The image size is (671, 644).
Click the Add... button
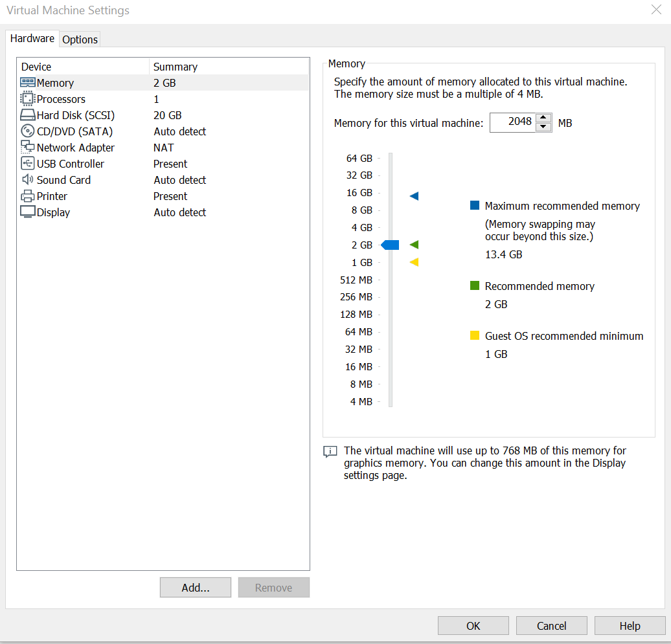click(x=195, y=588)
